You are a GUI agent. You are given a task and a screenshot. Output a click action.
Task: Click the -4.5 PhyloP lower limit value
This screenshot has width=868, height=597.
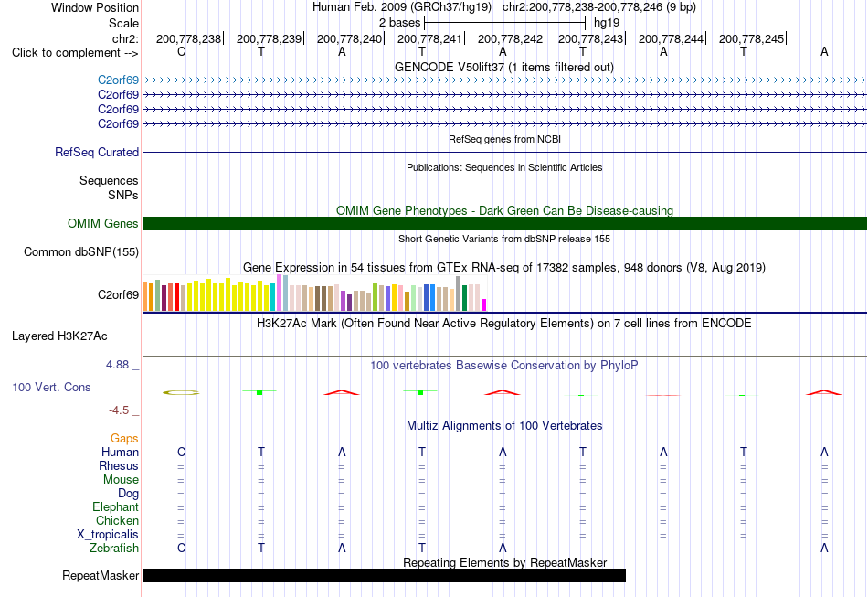119,410
